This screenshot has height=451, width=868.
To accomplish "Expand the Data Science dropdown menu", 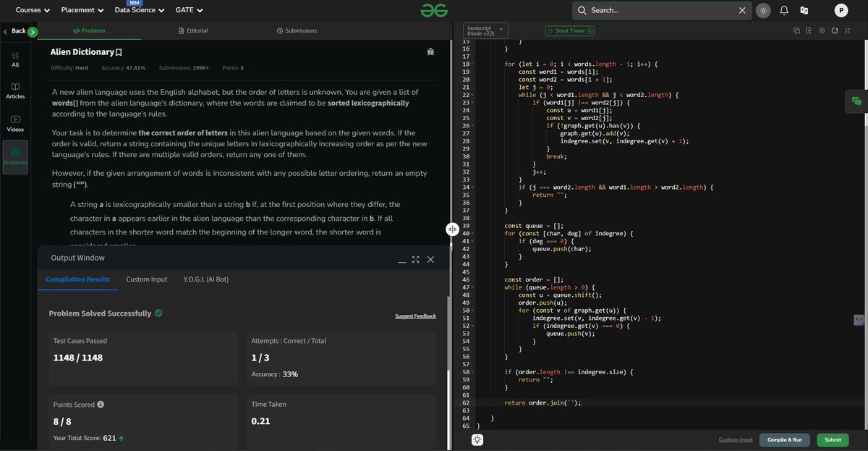I will pos(140,10).
